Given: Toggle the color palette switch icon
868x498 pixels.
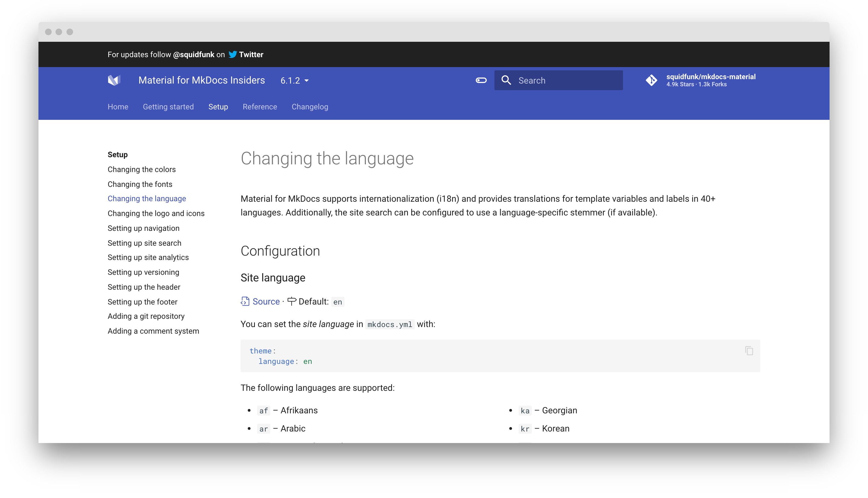Looking at the screenshot, I should (481, 80).
